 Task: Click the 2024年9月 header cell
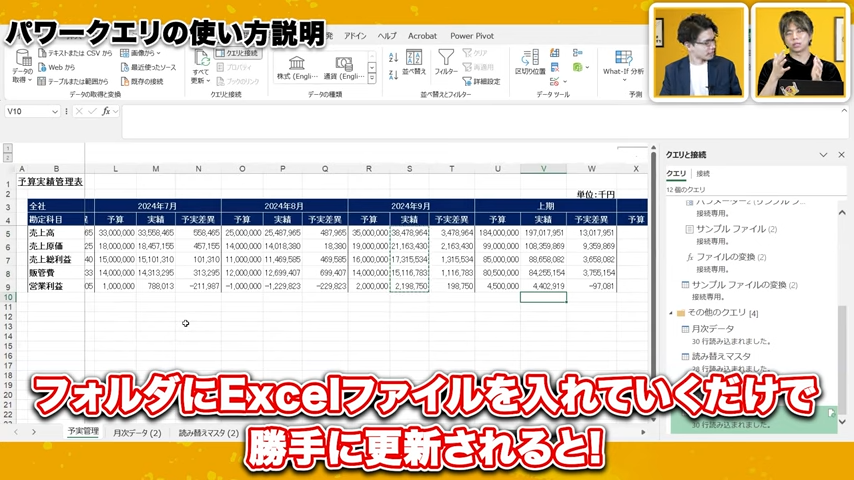[x=411, y=206]
